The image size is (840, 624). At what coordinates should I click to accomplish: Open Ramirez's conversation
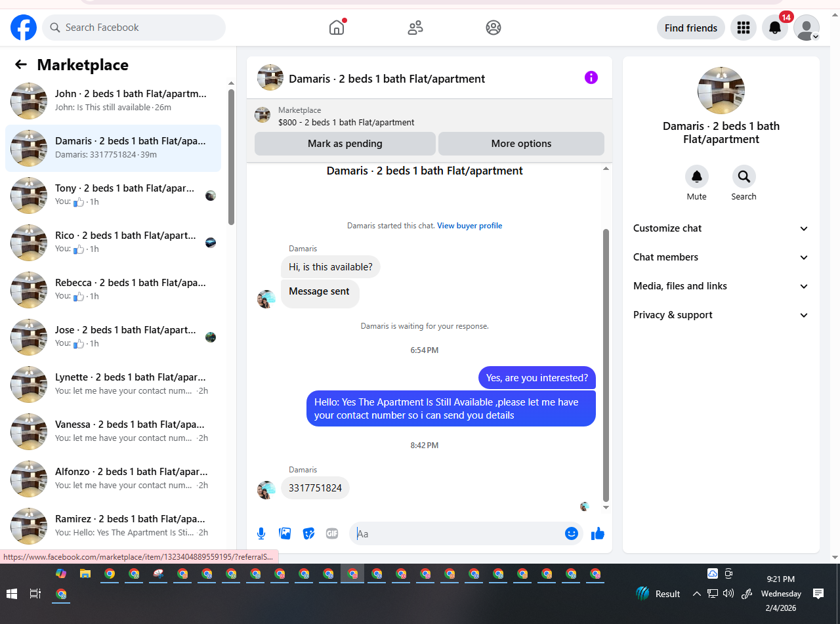pos(113,526)
